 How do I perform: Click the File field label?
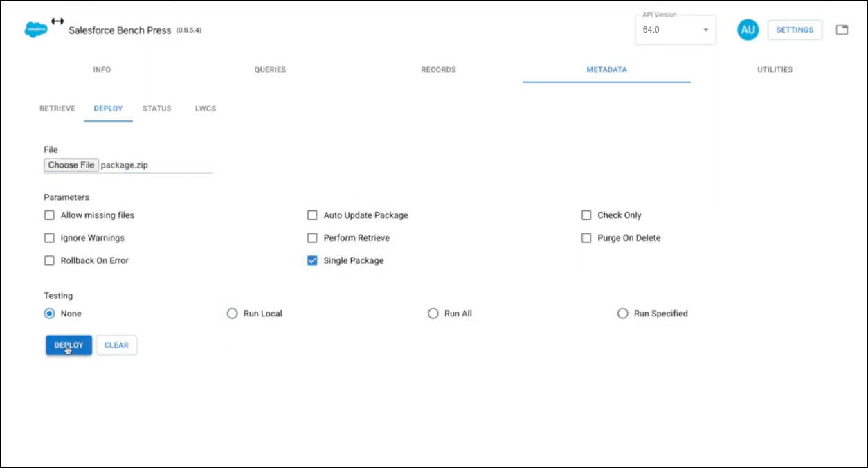click(51, 150)
